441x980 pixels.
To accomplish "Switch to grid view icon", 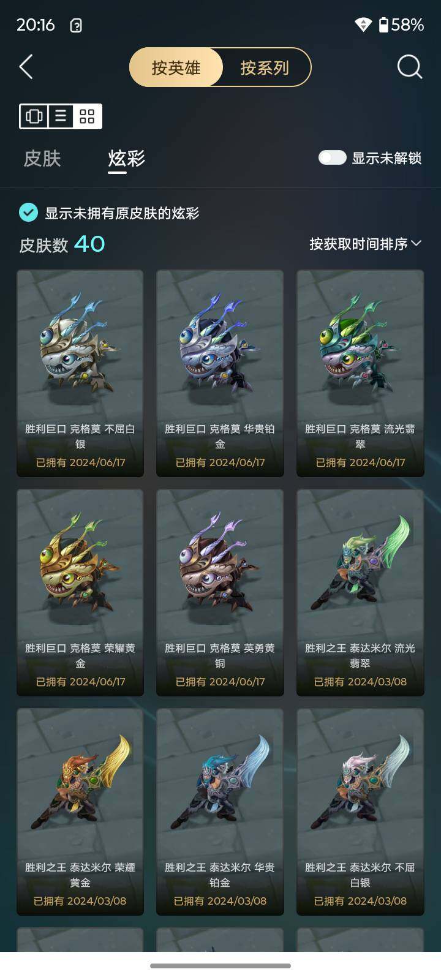I will [x=87, y=116].
